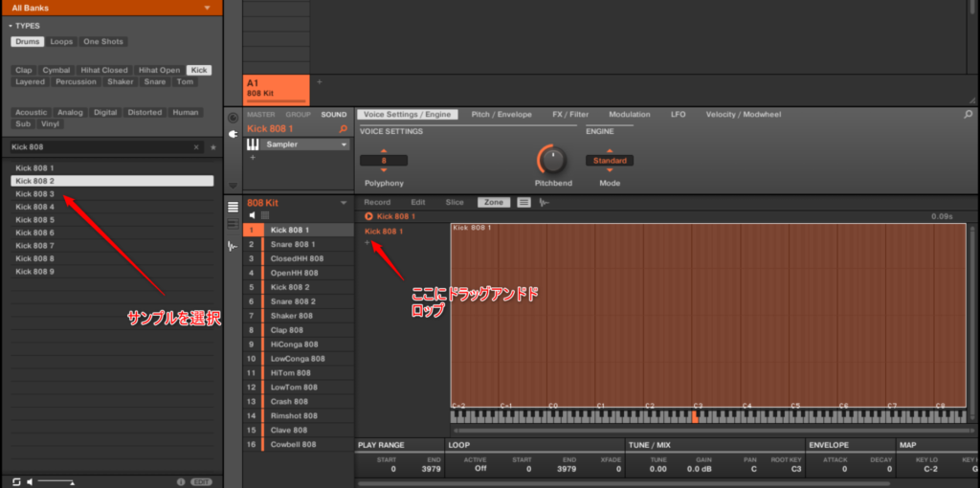Screen dimensions: 980x488
Task: Open the 808 Kit group dropdown arrow
Action: [344, 203]
